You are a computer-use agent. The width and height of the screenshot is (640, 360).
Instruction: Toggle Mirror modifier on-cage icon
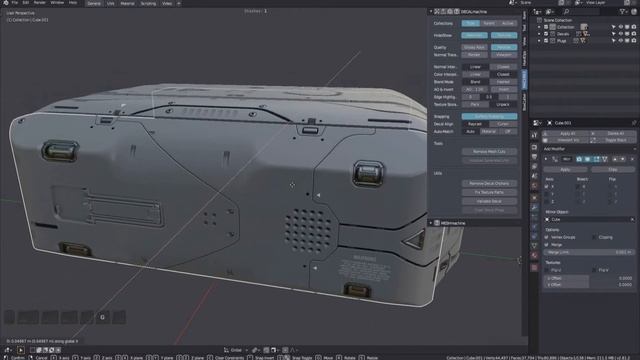604,159
